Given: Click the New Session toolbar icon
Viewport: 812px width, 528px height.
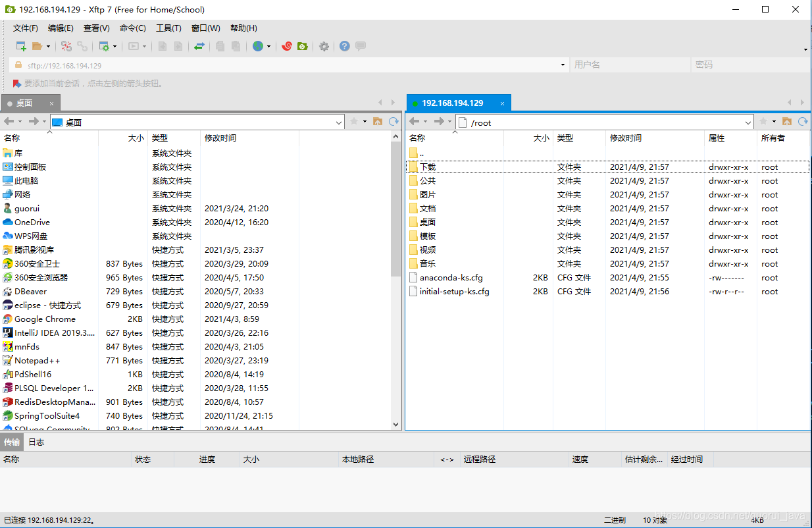Looking at the screenshot, I should [21, 46].
